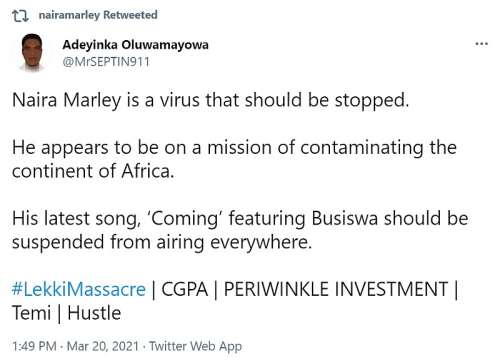Click the paragraph starting 'His latest song'
Viewport: 500px width, 364px height.
[x=240, y=230]
